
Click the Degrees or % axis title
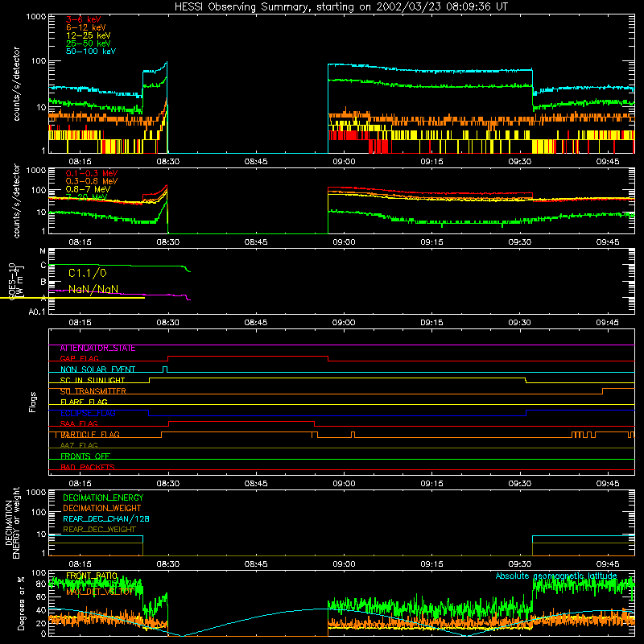(x=22, y=603)
